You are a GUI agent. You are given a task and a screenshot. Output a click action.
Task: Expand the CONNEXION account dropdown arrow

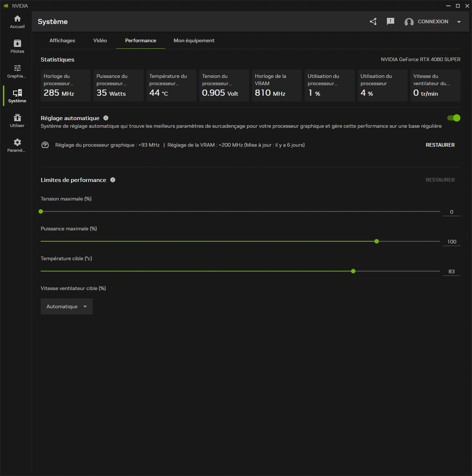coord(459,22)
